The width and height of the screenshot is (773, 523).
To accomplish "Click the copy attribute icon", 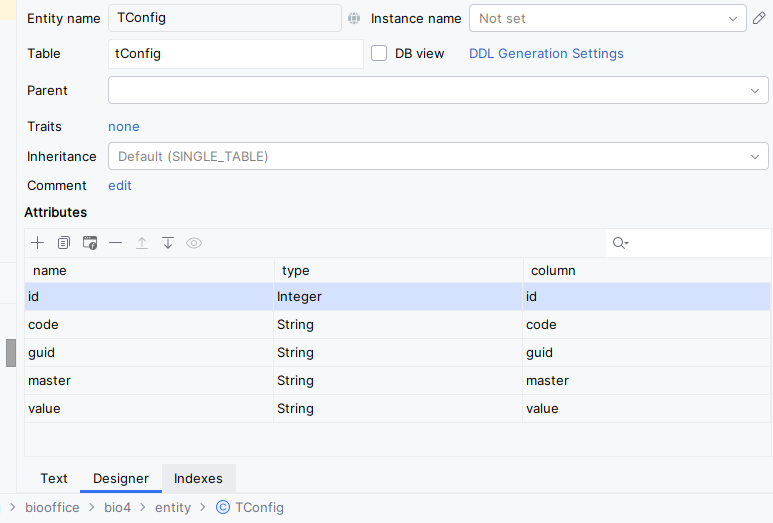I will [64, 243].
